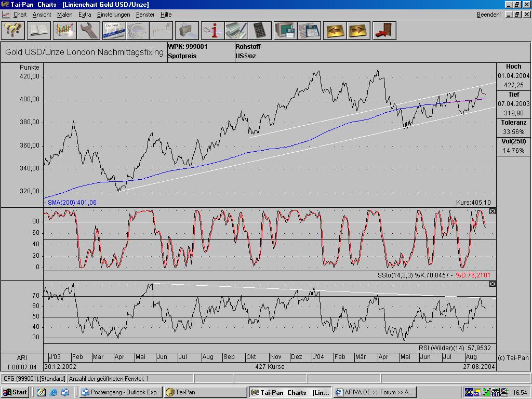Open the Extra menu
The width and height of the screenshot is (532, 399).
pos(85,15)
